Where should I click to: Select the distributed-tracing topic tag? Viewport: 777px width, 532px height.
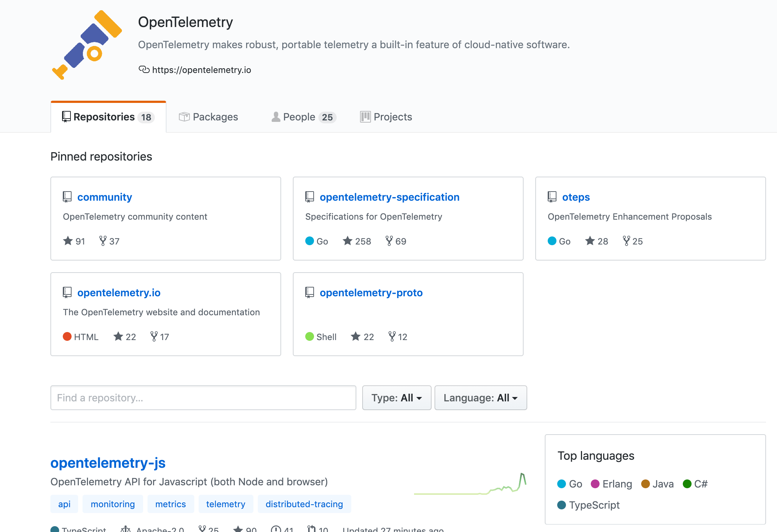[305, 504]
